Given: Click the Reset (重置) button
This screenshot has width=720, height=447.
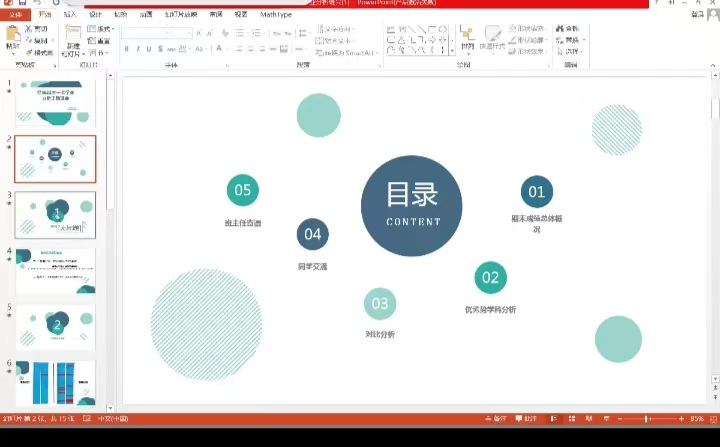Looking at the screenshot, I should click(x=99, y=41).
